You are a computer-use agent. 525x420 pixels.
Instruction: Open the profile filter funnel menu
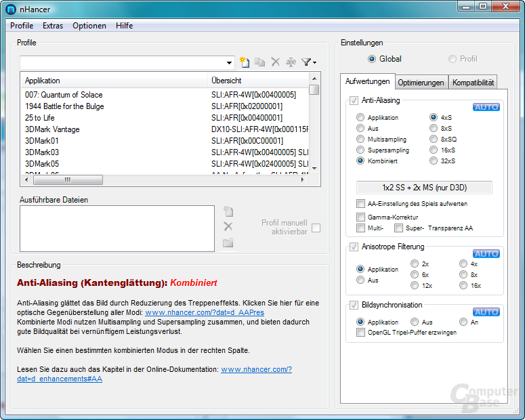(x=309, y=62)
